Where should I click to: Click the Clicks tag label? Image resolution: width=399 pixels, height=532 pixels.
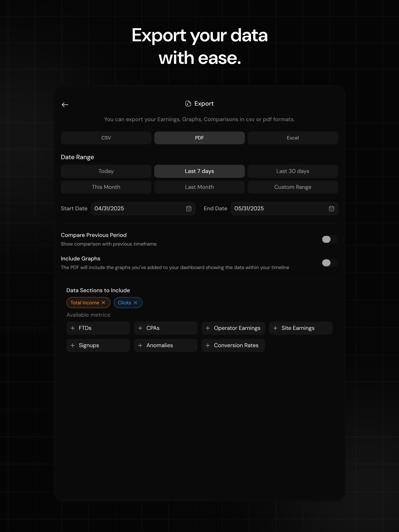click(x=124, y=303)
